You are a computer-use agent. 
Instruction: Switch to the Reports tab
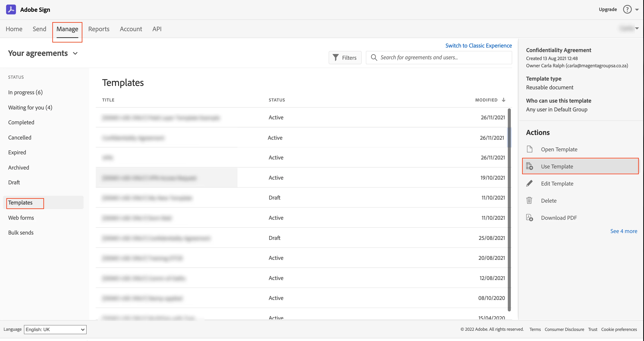(x=99, y=29)
